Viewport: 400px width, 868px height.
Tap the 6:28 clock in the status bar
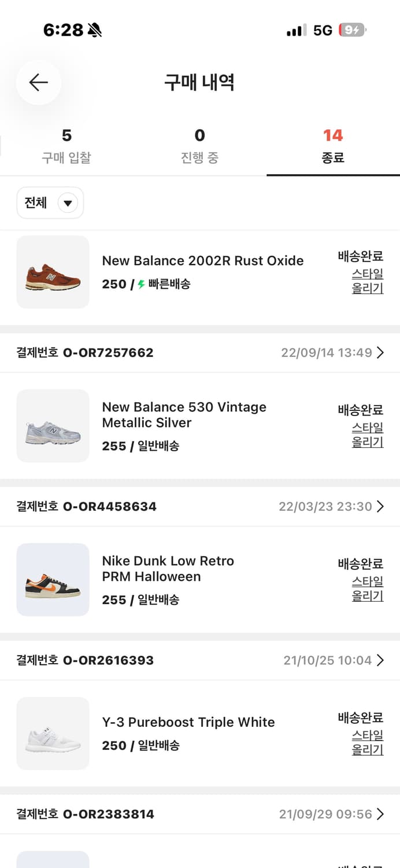64,28
